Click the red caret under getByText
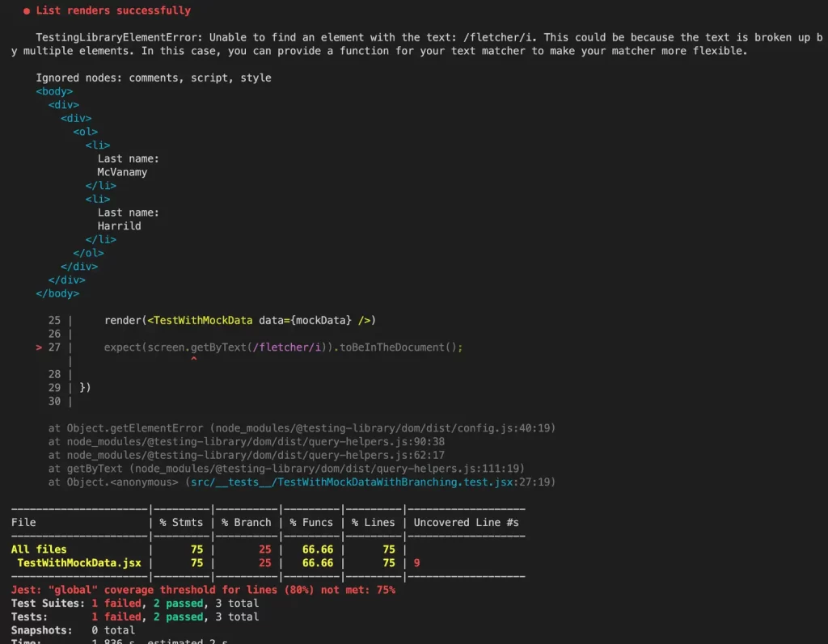This screenshot has width=828, height=644. [x=193, y=360]
